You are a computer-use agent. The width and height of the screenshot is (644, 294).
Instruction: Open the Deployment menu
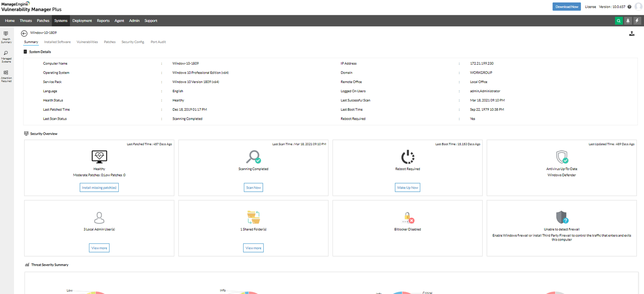82,21
